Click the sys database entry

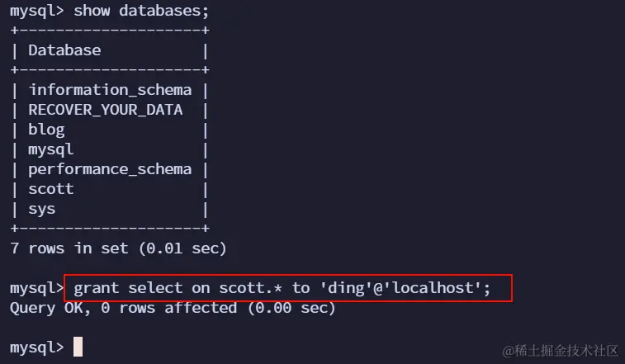[42, 210]
